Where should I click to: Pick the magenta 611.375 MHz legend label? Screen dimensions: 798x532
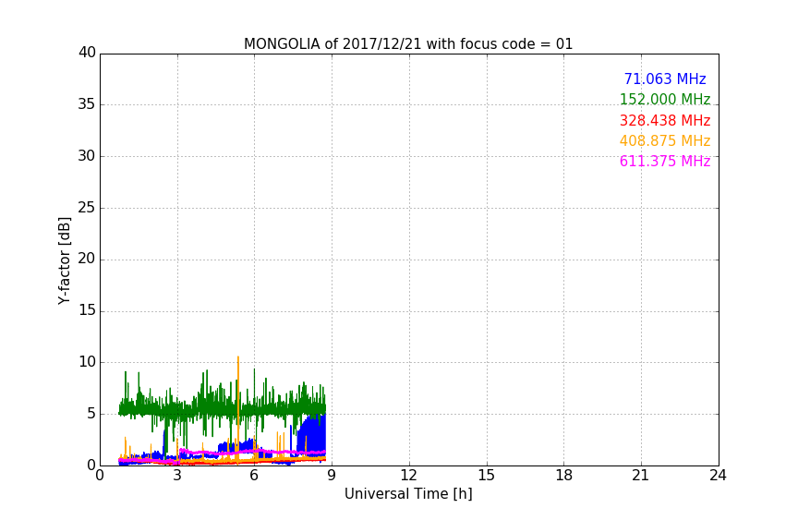point(665,161)
